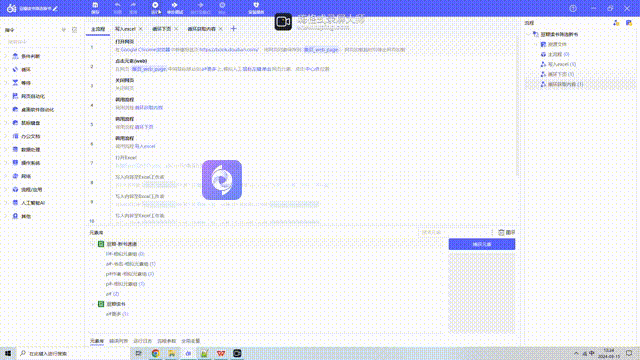The image size is (640, 360).
Task: Switch to the 主流程 tab
Action: [98, 29]
